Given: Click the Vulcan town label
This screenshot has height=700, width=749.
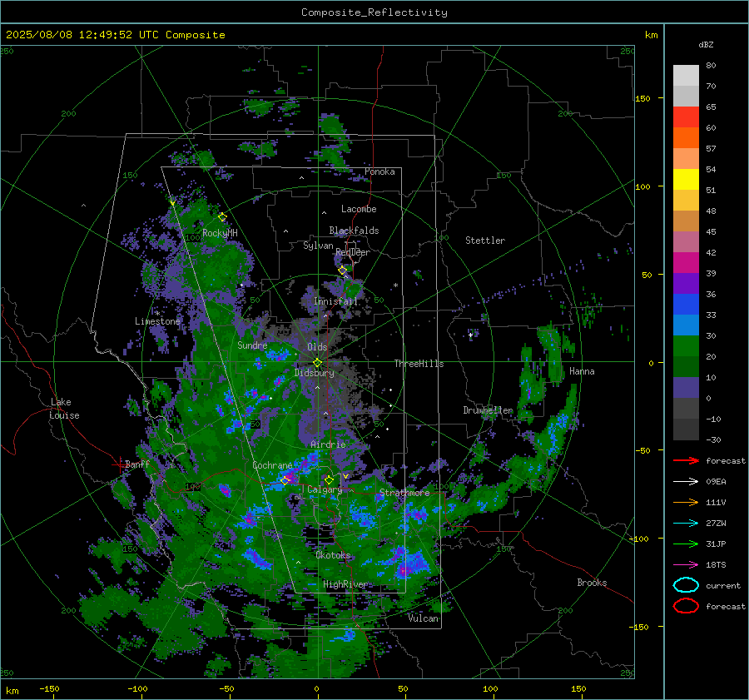Looking at the screenshot, I should click(x=424, y=618).
